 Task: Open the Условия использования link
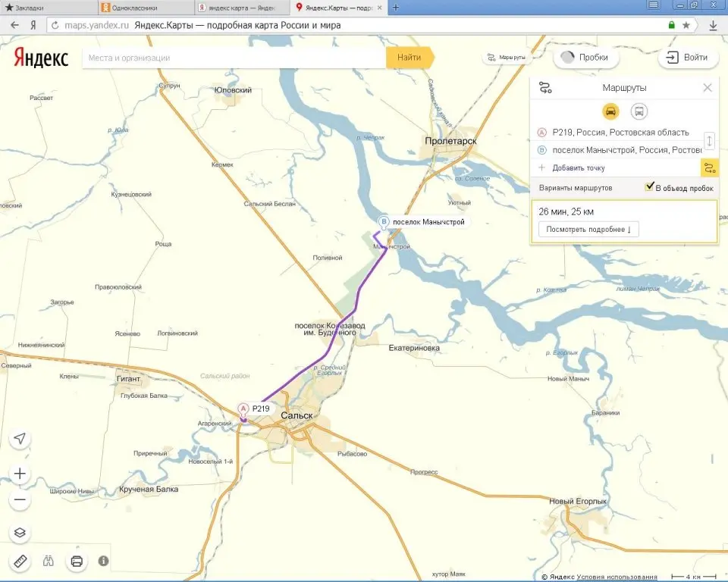pyautogui.click(x=617, y=577)
